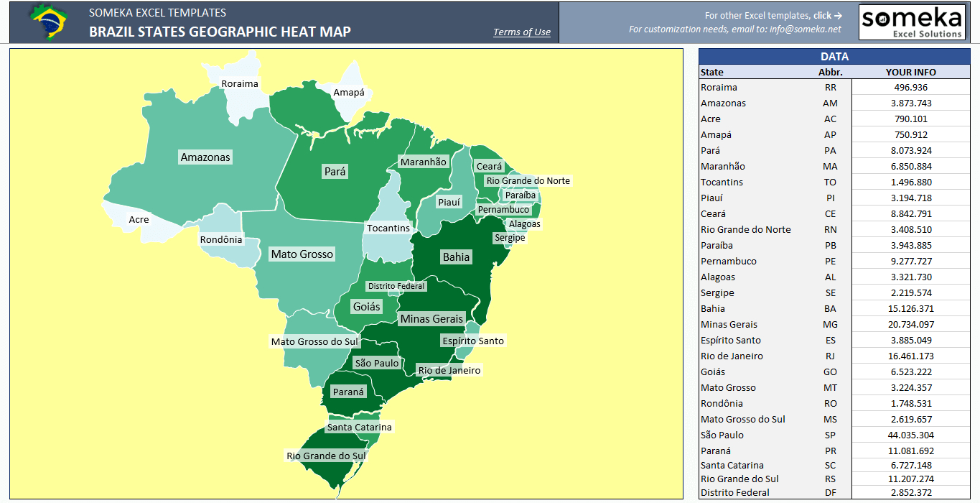
Task: Edit the São Paulo value 44.035.304
Action: coord(910,435)
